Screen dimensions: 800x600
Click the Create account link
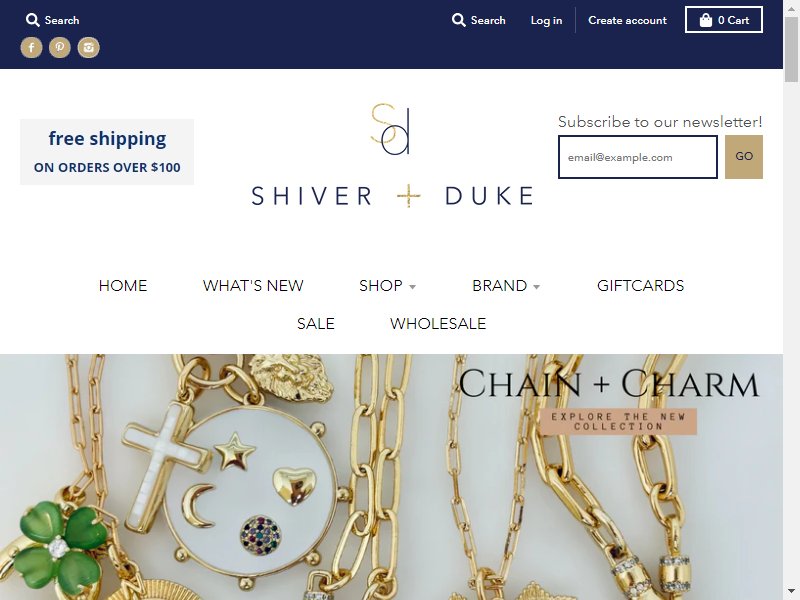(628, 20)
